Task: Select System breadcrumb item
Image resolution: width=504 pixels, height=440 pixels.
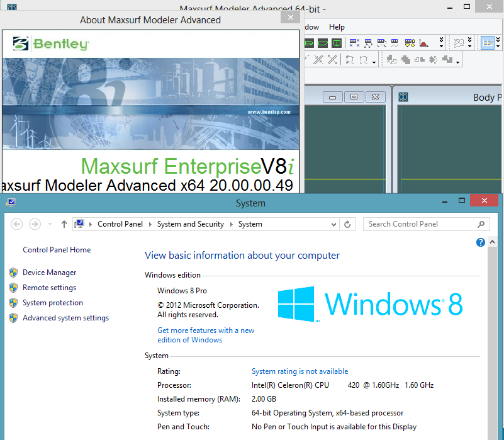Action: (x=250, y=224)
